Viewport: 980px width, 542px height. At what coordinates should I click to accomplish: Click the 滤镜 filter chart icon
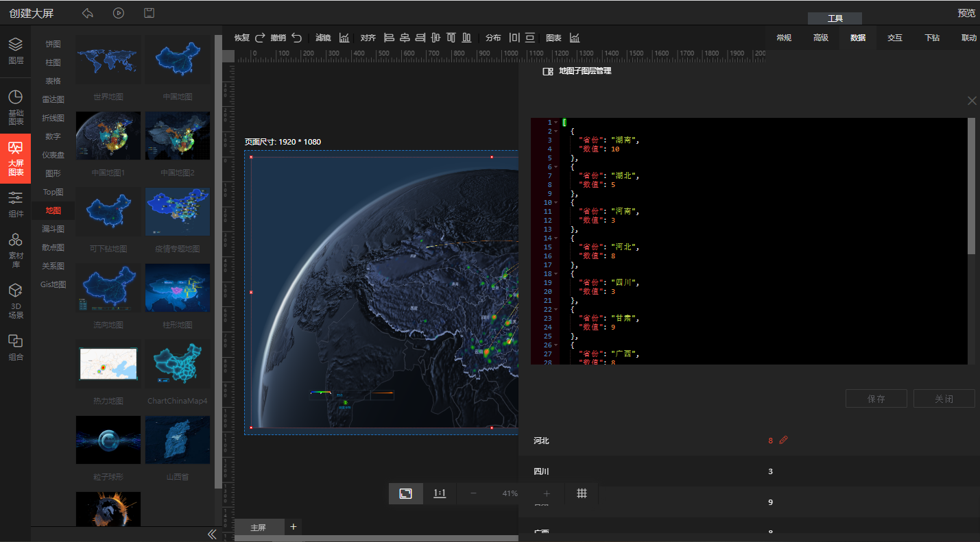click(344, 38)
